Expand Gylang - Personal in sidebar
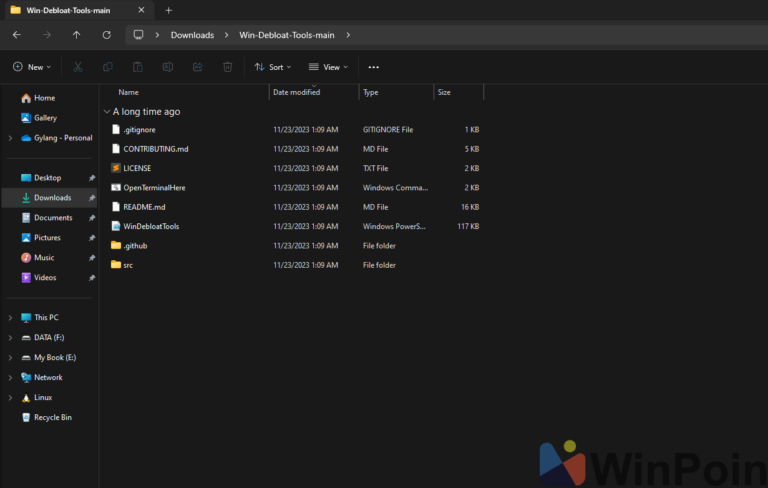Viewport: 768px width, 488px height. pyautogui.click(x=10, y=138)
